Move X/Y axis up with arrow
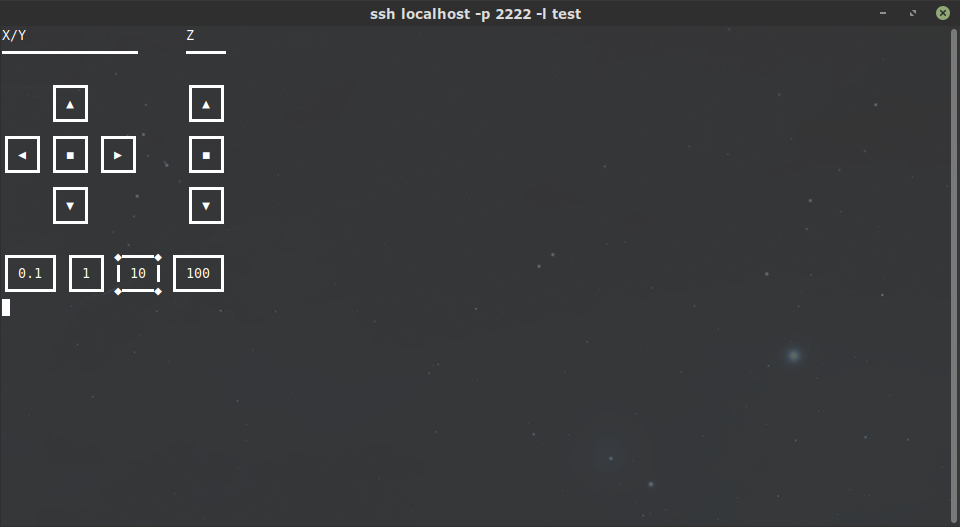 [x=70, y=104]
